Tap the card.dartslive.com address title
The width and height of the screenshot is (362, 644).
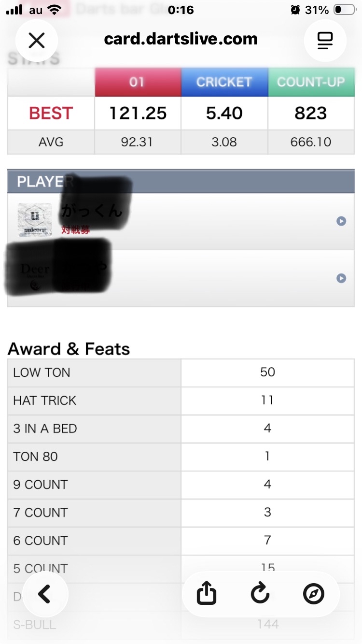tap(181, 39)
